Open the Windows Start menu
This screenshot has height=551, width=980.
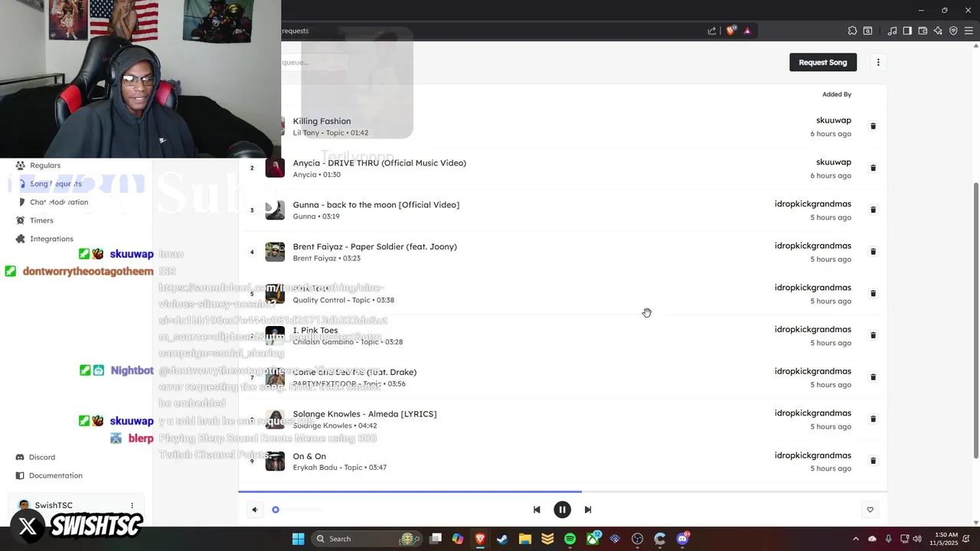point(298,539)
